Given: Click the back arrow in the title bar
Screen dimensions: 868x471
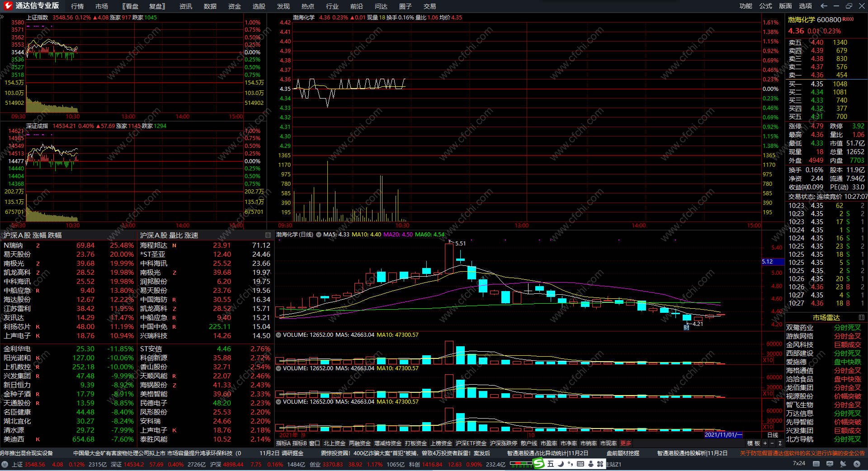Looking at the screenshot, I should (x=824, y=6).
